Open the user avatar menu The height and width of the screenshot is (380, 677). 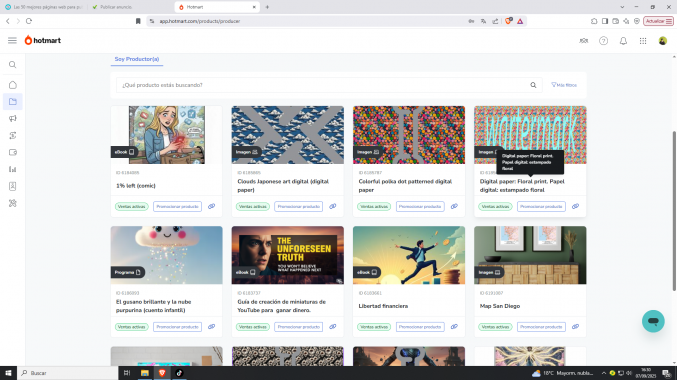pos(663,41)
